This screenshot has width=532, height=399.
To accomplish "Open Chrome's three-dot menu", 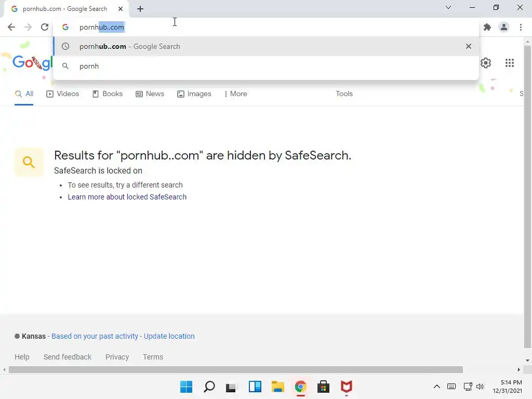I will [521, 27].
